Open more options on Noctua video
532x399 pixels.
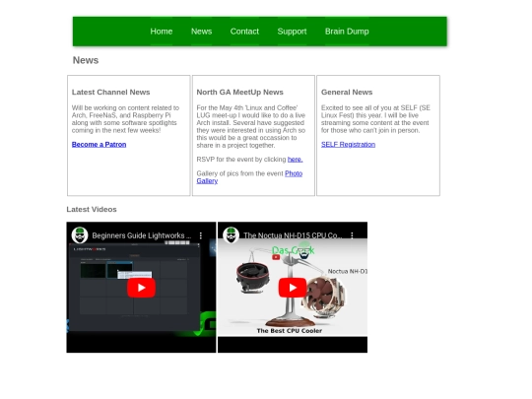(x=352, y=235)
